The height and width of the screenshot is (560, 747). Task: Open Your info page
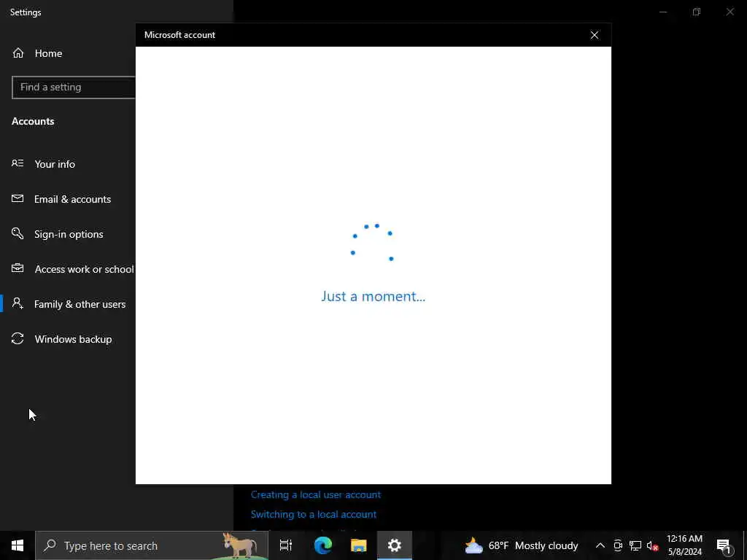point(54,164)
